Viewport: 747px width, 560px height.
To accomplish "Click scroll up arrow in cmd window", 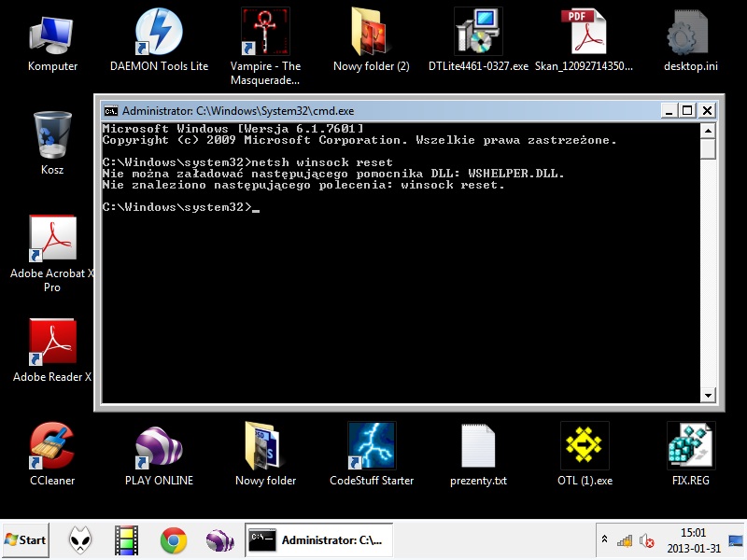I will tap(709, 131).
